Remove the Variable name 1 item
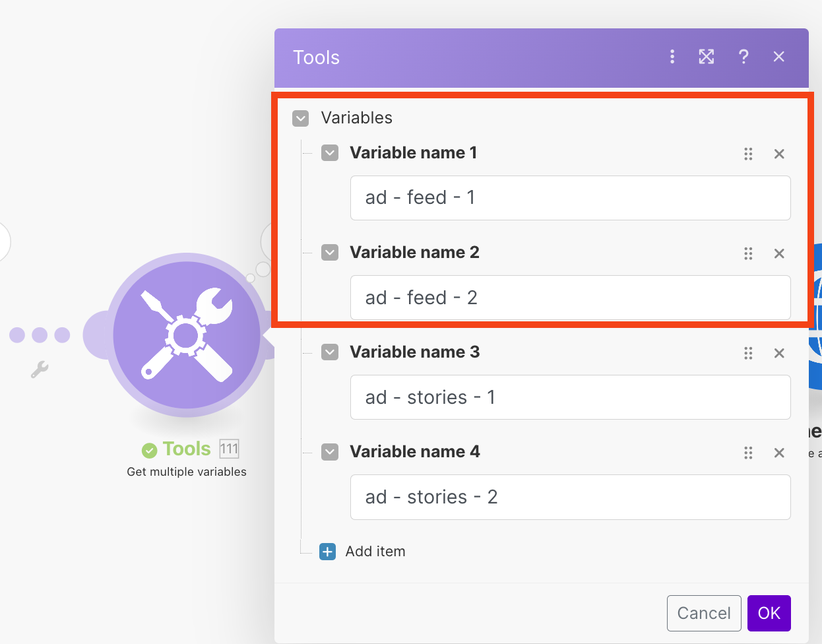Screen dimensions: 822x644 779,154
